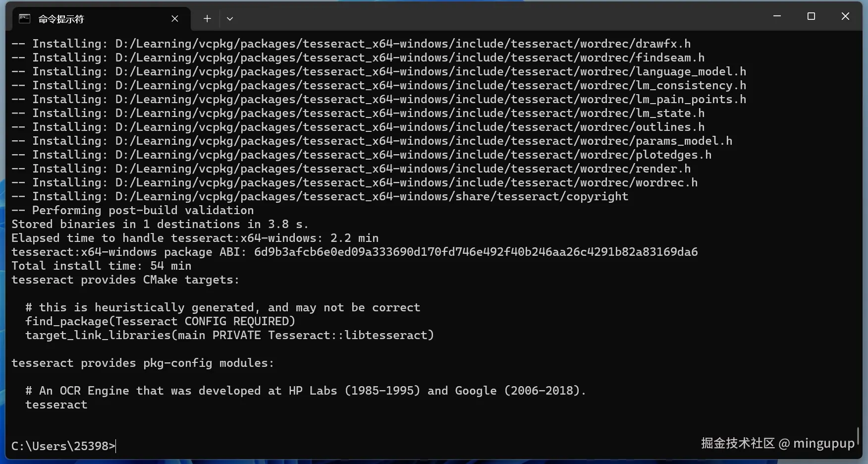
Task: Close the terminal window
Action: click(845, 16)
